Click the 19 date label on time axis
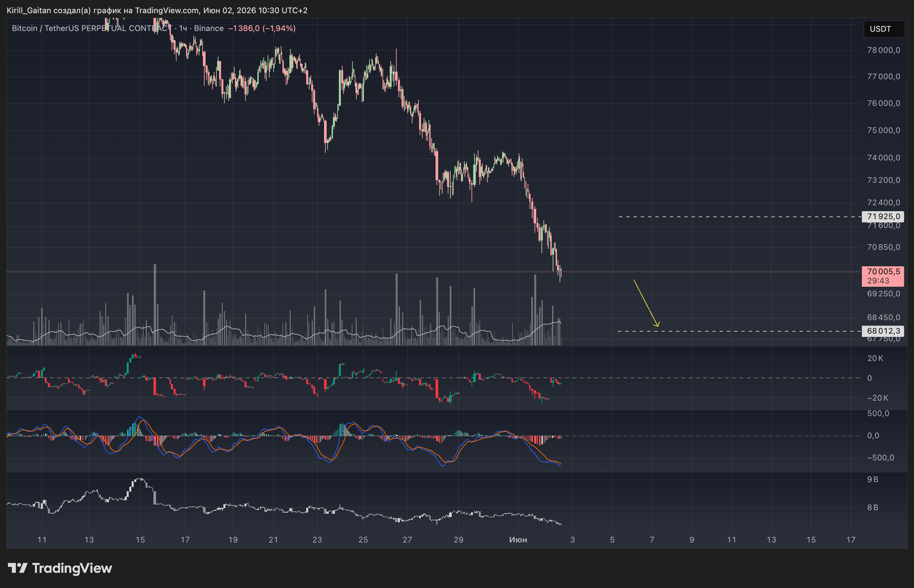 [233, 540]
